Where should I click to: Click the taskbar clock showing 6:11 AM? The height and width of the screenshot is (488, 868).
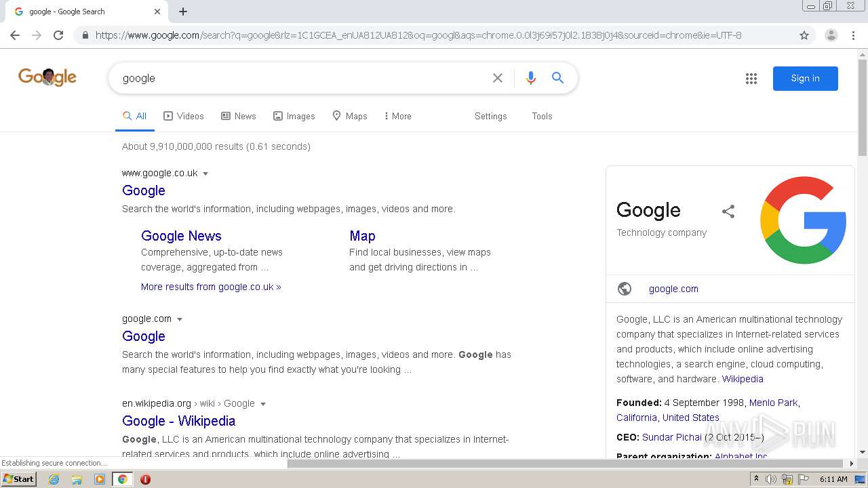click(833, 479)
